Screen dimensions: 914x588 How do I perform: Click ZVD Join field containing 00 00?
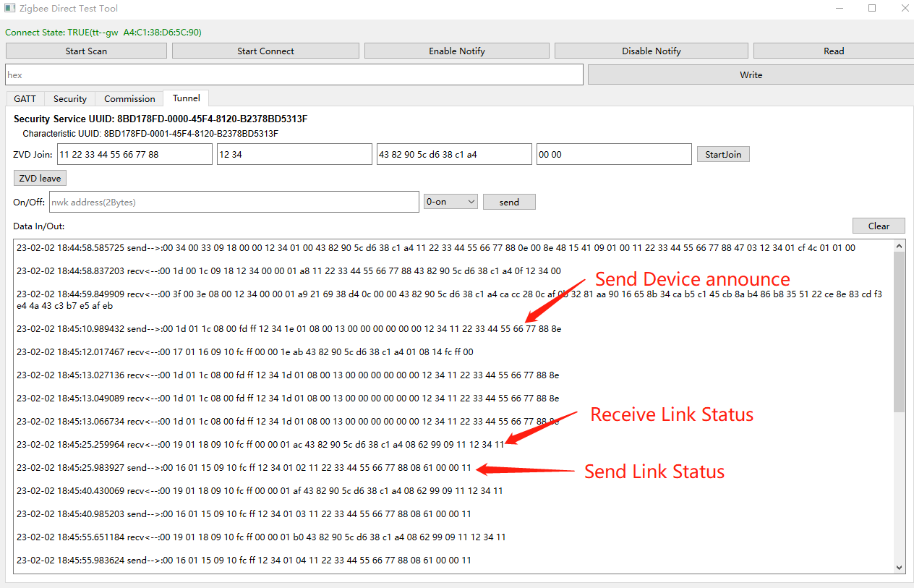[x=614, y=154]
